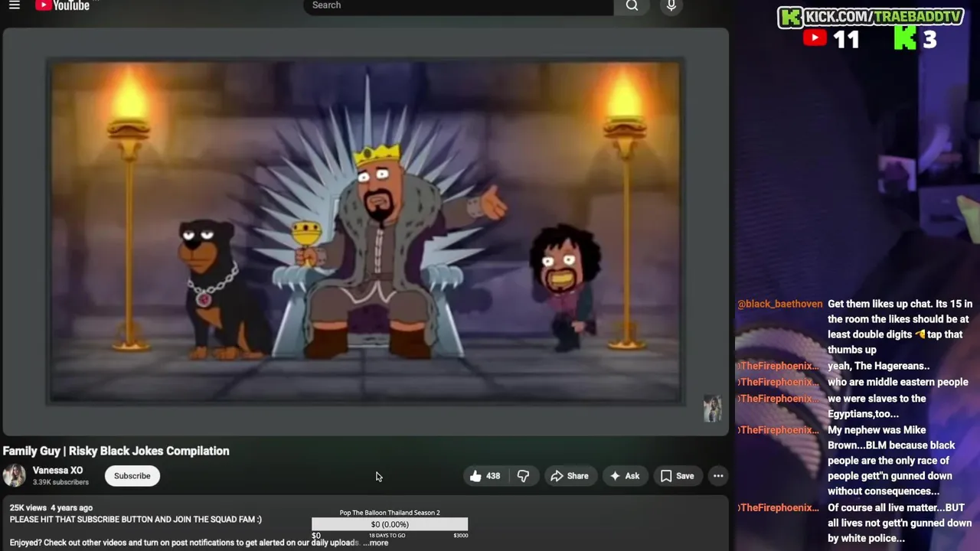Click the Ask button
980x551 pixels.
(x=624, y=476)
